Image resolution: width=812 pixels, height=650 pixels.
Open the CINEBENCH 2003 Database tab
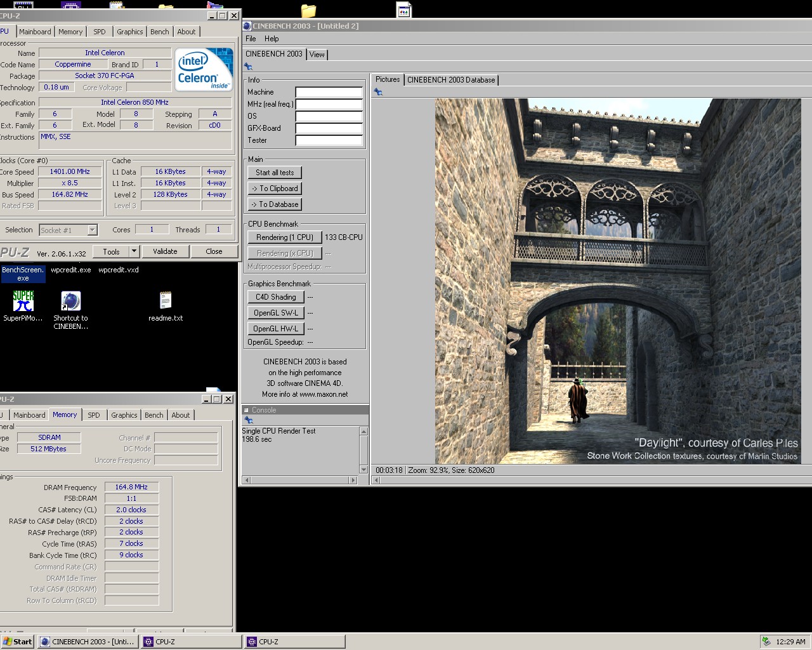[x=451, y=80]
